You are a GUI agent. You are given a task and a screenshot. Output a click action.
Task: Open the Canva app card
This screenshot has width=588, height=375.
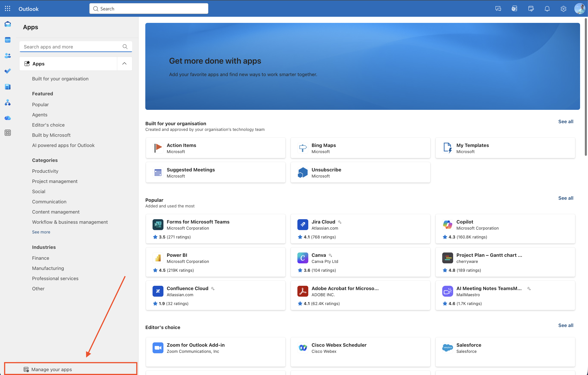pos(360,262)
